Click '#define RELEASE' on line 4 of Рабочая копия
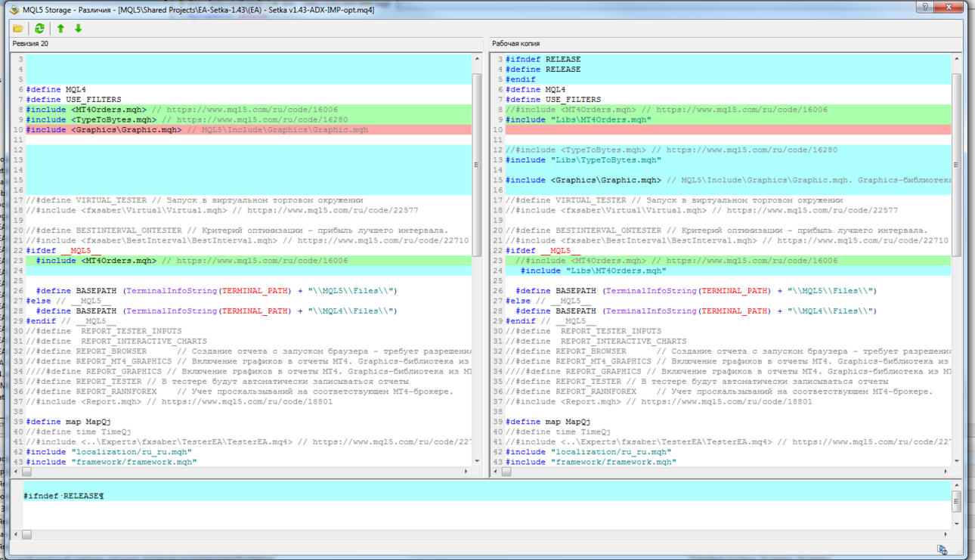 (543, 70)
